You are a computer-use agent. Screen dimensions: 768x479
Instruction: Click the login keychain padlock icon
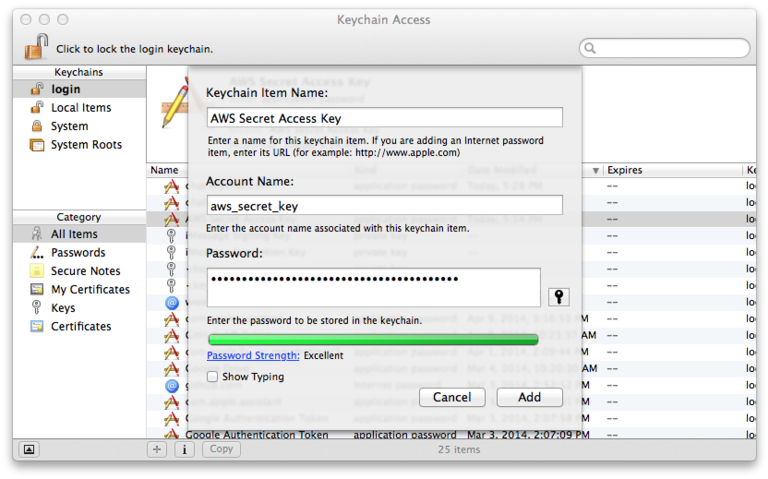point(37,89)
